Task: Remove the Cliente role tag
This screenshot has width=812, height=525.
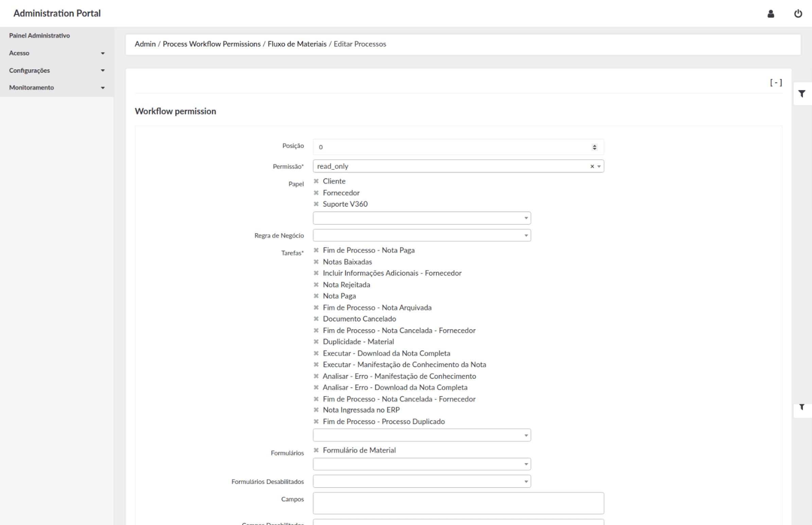Action: tap(316, 181)
